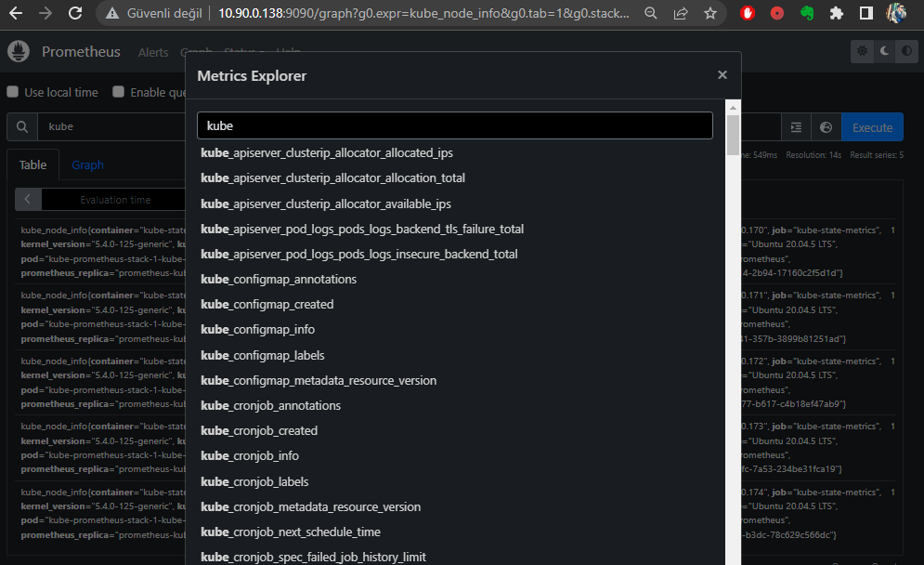Click the Prometheus flame logo
This screenshot has height=565, width=924.
(x=19, y=52)
